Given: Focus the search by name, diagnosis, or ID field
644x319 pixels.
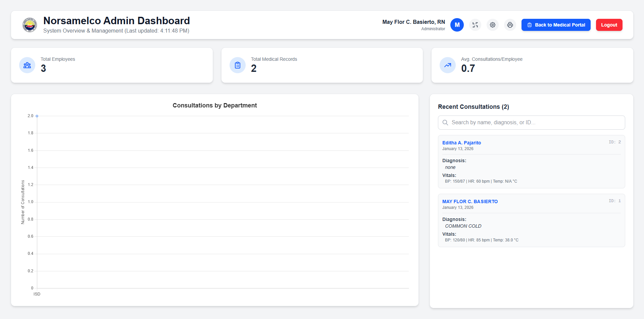Looking at the screenshot, I should click(531, 123).
